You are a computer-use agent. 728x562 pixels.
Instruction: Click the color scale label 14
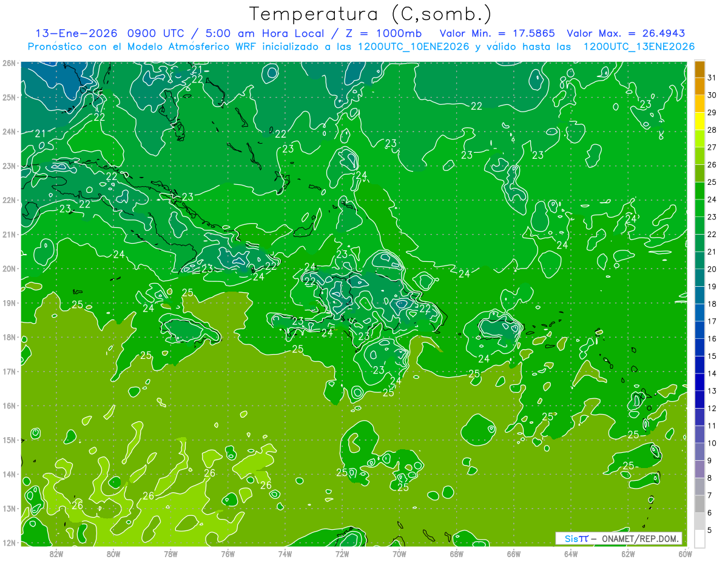point(712,373)
